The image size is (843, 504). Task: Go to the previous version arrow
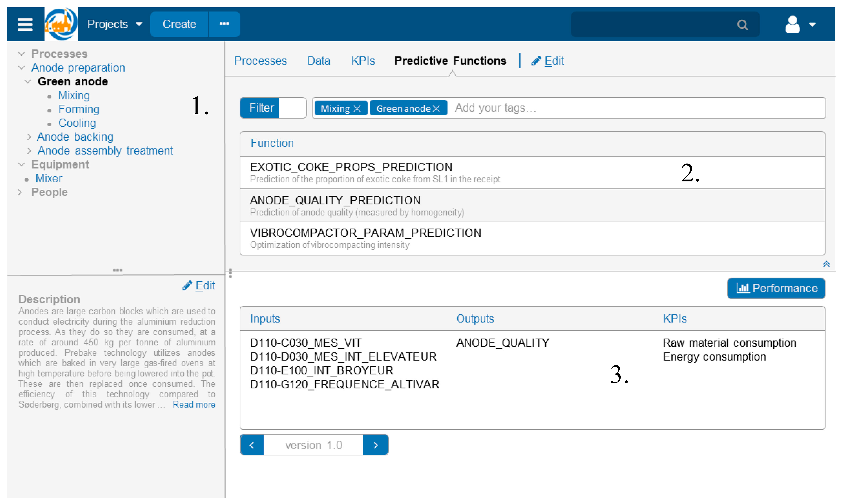(251, 445)
